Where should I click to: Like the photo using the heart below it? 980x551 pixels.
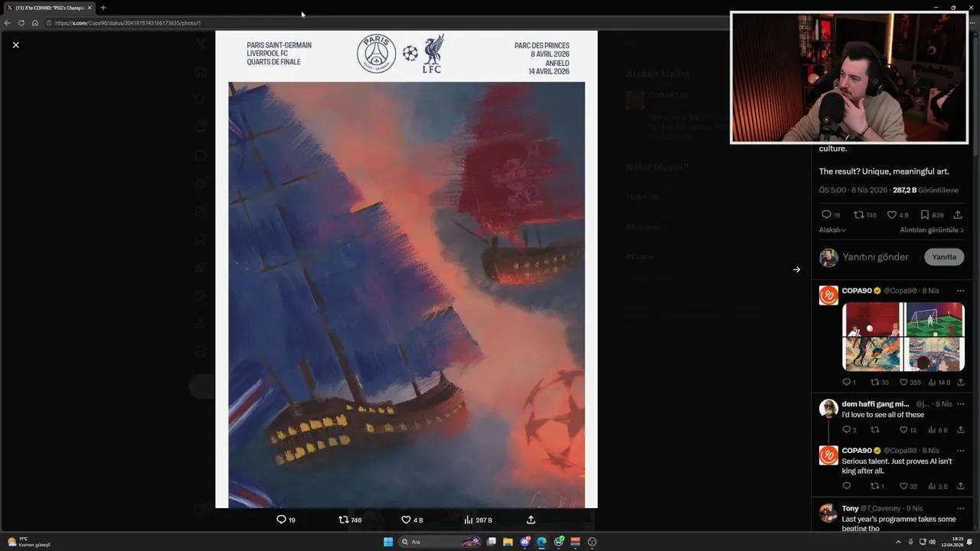(x=406, y=520)
